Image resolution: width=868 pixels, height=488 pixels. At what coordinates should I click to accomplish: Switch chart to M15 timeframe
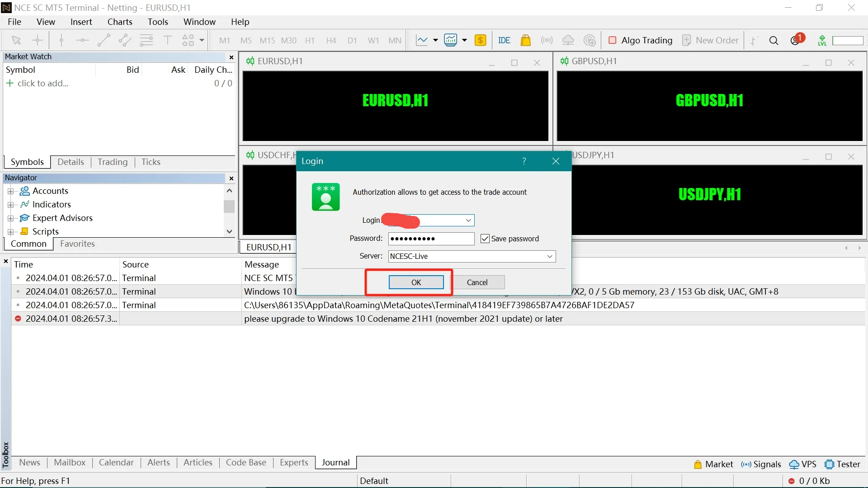(267, 41)
